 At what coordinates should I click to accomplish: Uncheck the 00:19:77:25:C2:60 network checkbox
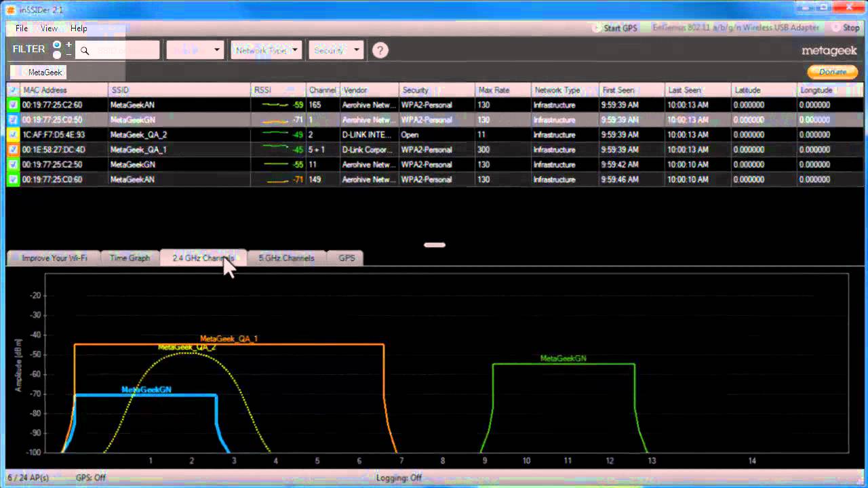(x=13, y=105)
